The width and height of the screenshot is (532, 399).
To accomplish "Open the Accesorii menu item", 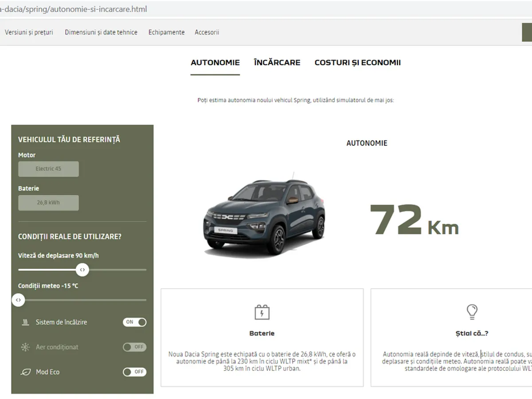I will pyautogui.click(x=207, y=32).
